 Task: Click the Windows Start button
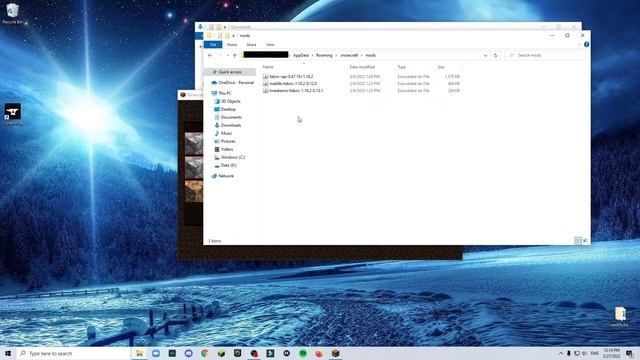pyautogui.click(x=8, y=353)
